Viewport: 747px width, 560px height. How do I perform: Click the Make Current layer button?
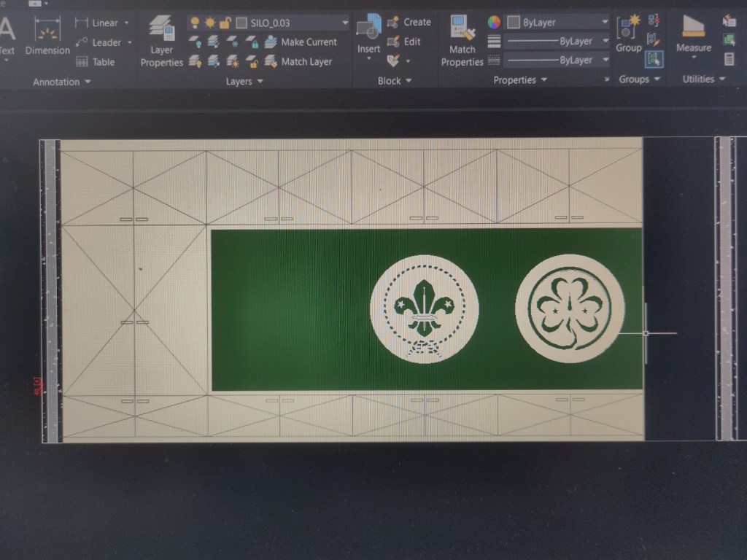click(301, 42)
